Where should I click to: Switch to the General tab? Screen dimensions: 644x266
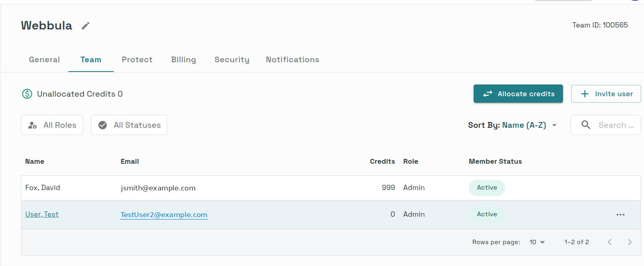(45, 60)
